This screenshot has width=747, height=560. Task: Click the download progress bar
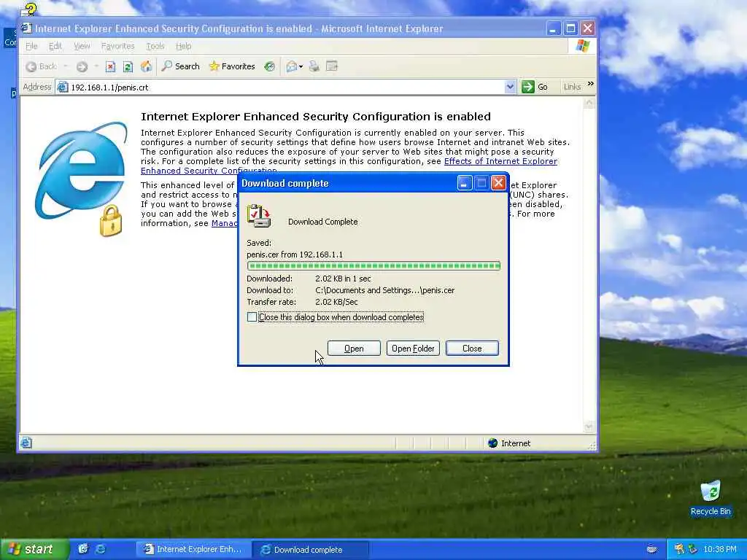coord(373,265)
